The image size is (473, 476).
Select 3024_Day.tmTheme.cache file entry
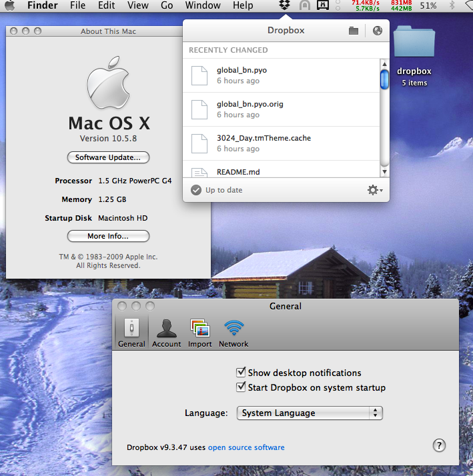tap(282, 143)
